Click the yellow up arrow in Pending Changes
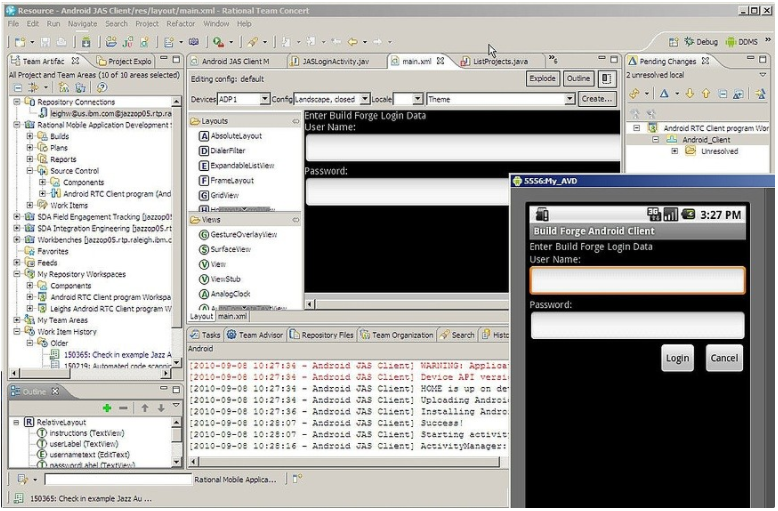This screenshot has height=511, width=778. 706,93
